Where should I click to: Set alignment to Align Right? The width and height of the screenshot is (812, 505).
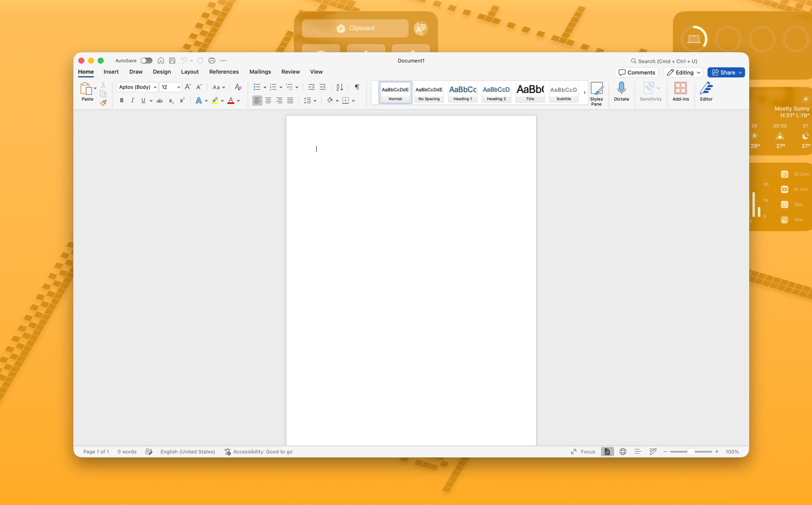[279, 100]
